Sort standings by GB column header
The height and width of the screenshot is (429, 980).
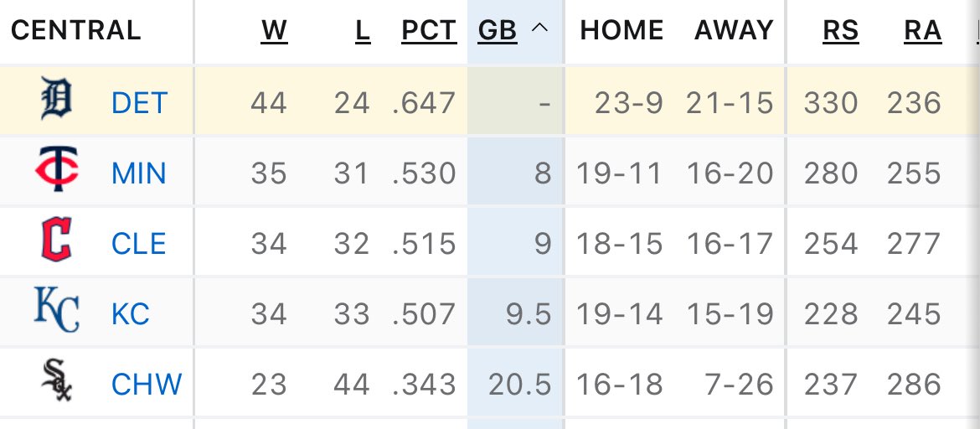[498, 30]
